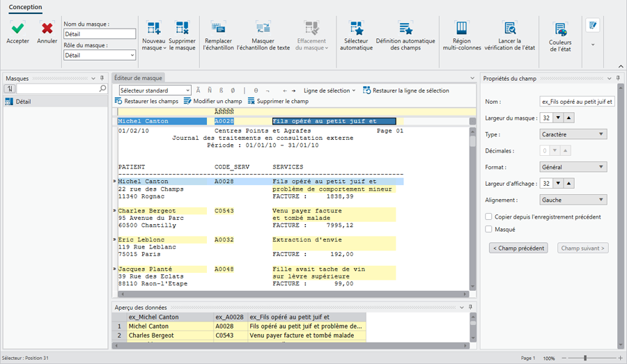Switch to the Conception ribbon tab
The height and width of the screenshot is (364, 627).
25,8
